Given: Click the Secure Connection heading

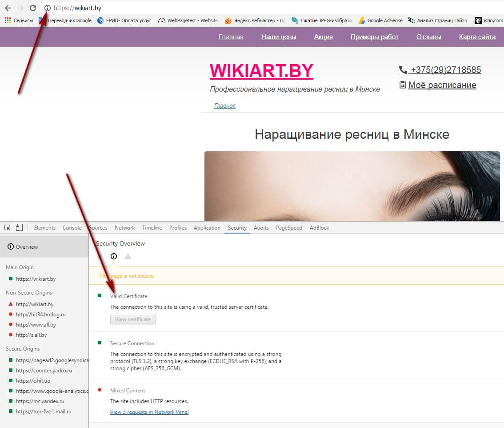Looking at the screenshot, I should (x=132, y=343).
